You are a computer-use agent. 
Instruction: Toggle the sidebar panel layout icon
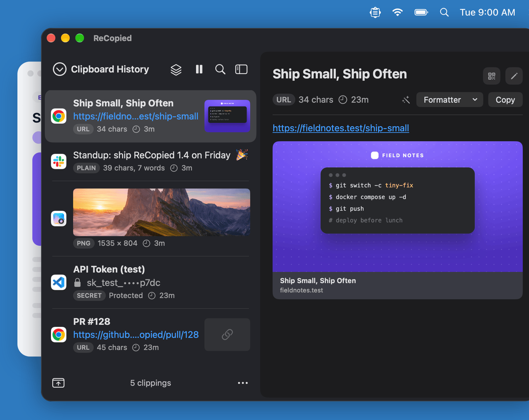point(241,69)
